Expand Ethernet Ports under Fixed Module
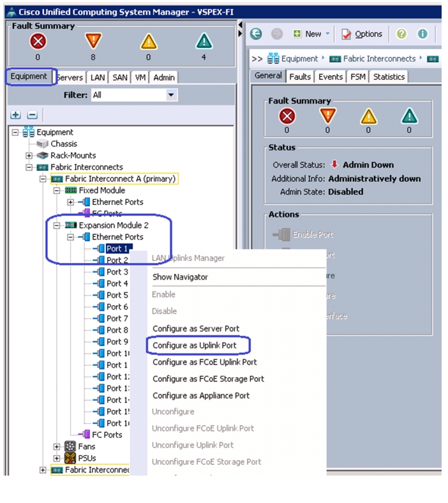 pos(71,202)
